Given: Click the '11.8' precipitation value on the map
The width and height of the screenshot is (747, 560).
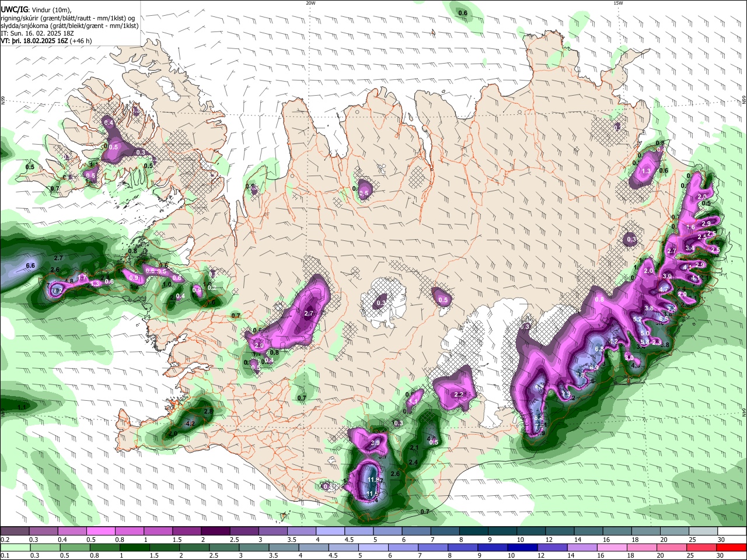Looking at the screenshot, I should coord(375,480).
